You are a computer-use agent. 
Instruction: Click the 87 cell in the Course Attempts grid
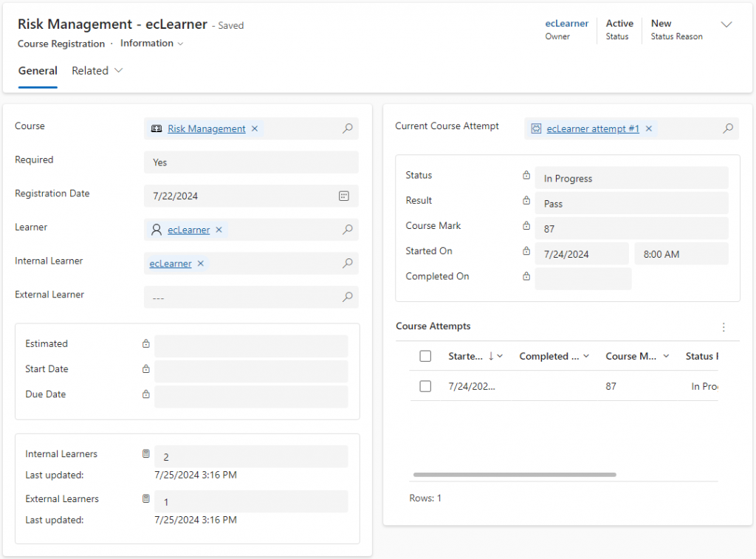coord(611,386)
